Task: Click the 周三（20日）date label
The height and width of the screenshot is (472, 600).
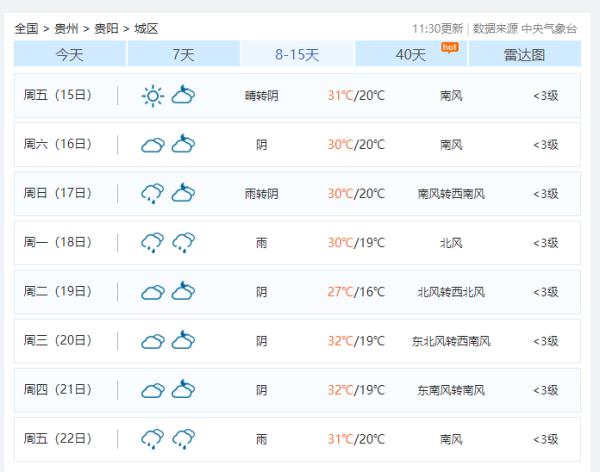Action: click(58, 340)
